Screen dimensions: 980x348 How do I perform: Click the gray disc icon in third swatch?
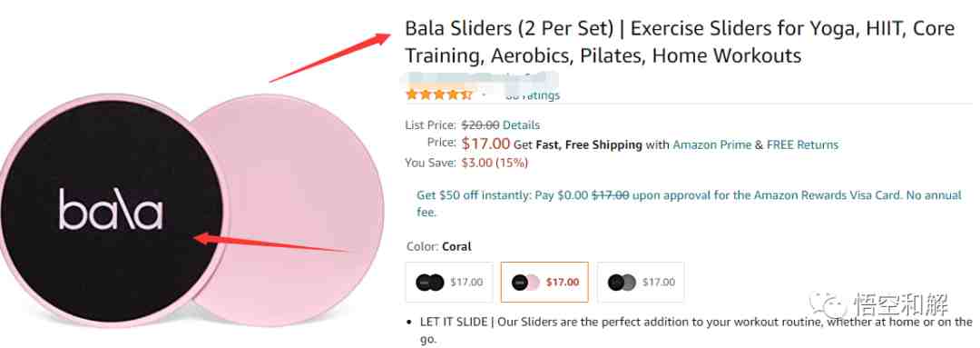[x=628, y=283]
